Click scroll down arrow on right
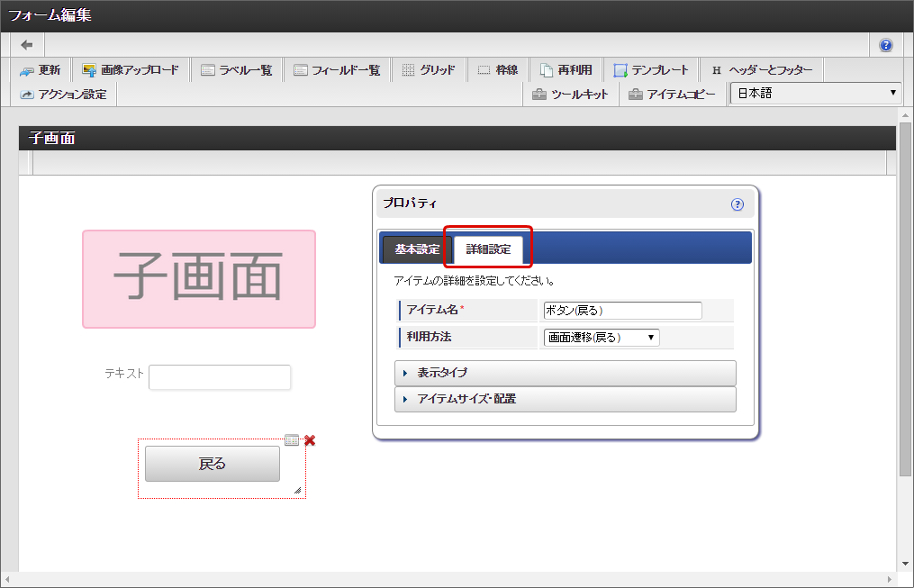Screen dimensions: 914x588 click(905, 564)
